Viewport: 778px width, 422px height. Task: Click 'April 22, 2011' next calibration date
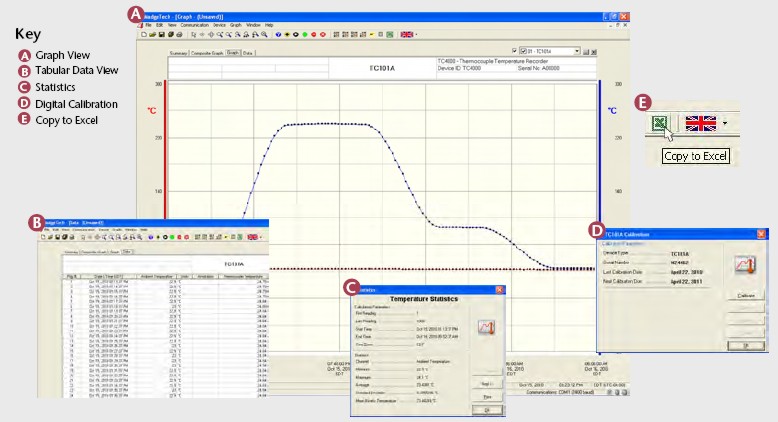pos(686,282)
